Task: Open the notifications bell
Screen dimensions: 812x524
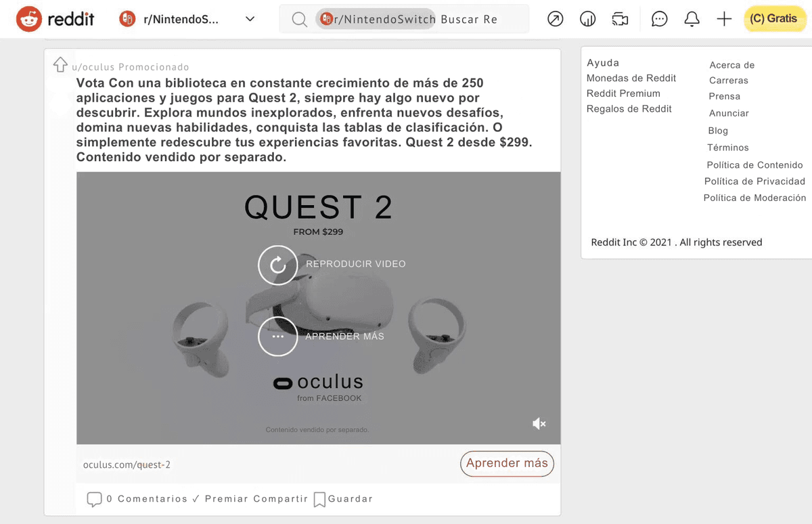Action: [x=692, y=18]
